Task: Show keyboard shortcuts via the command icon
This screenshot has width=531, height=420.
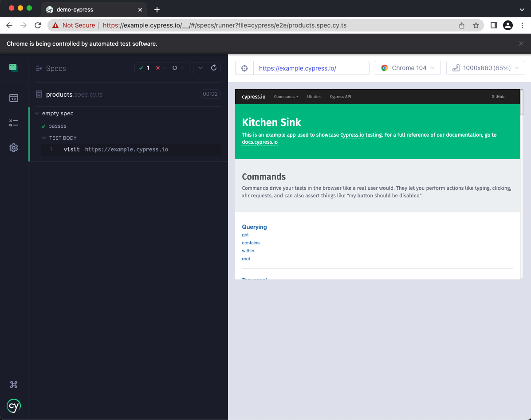Action: pyautogui.click(x=14, y=385)
